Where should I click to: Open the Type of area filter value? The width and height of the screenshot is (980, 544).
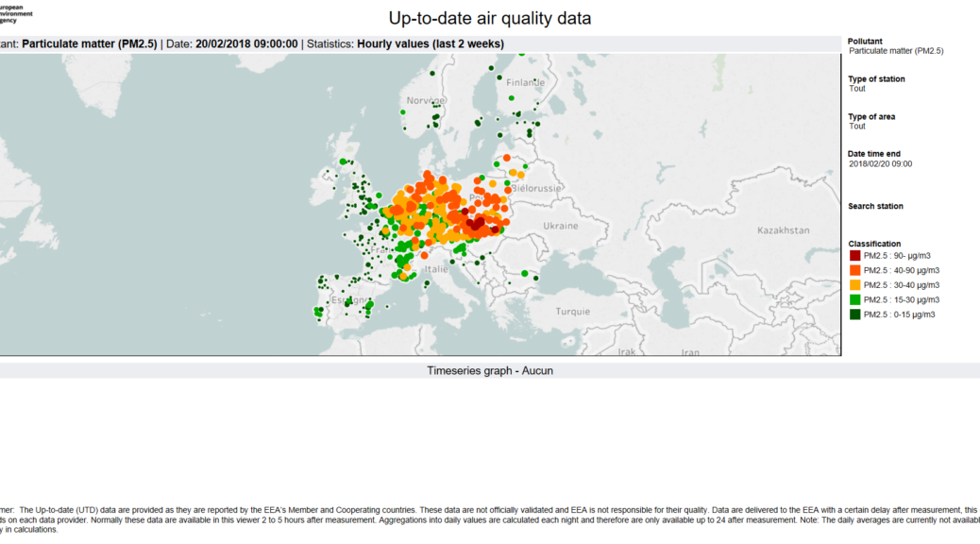[857, 127]
